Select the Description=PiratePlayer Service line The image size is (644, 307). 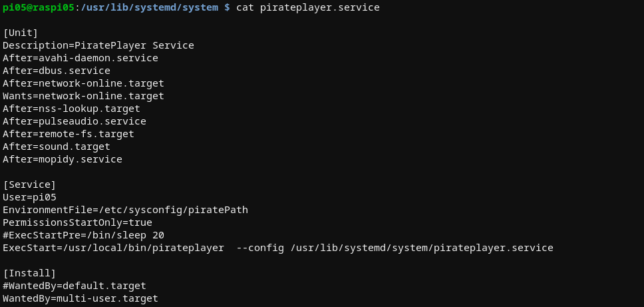click(x=98, y=45)
